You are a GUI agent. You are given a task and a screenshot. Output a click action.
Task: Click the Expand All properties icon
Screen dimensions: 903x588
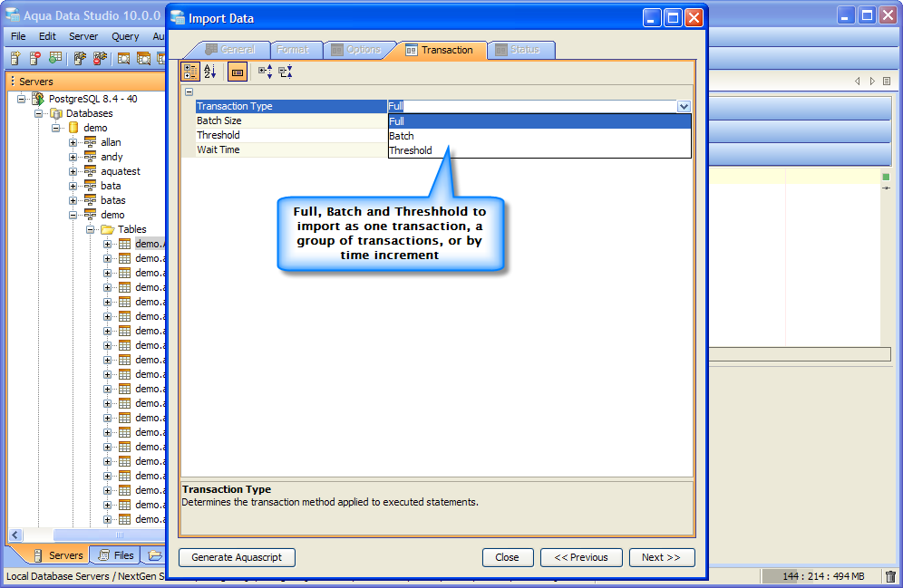(x=265, y=72)
